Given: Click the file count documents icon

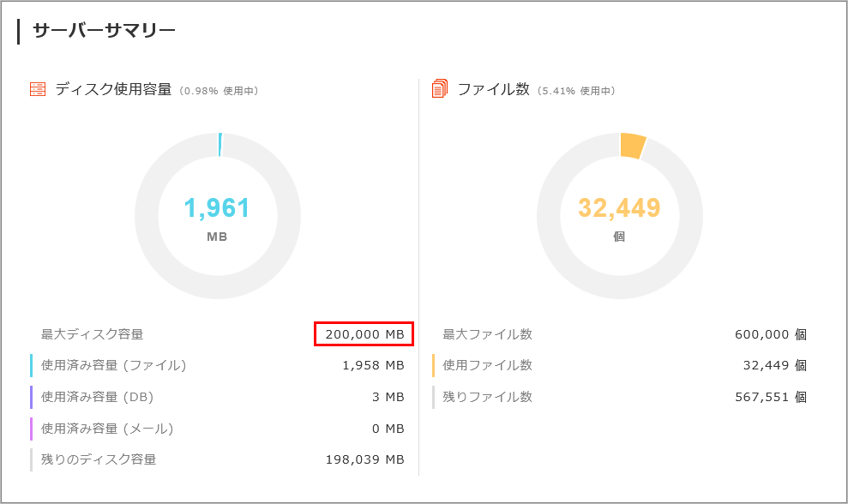Looking at the screenshot, I should (x=440, y=88).
